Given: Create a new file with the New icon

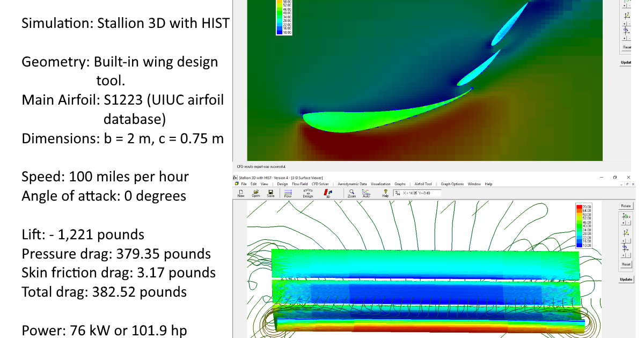Looking at the screenshot, I should click(x=241, y=193).
